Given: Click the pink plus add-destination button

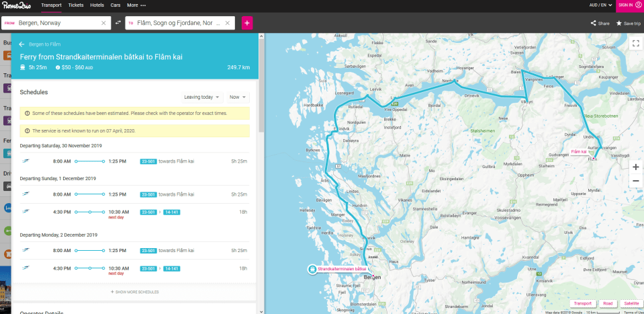Looking at the screenshot, I should (246, 23).
